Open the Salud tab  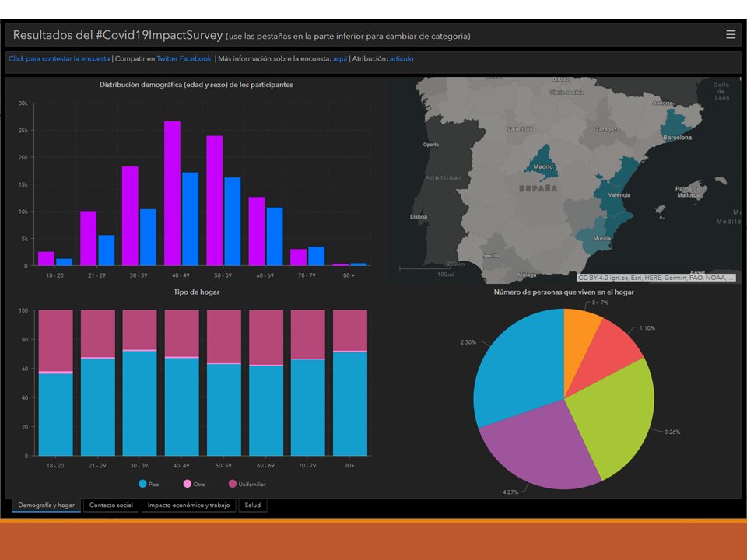251,505
